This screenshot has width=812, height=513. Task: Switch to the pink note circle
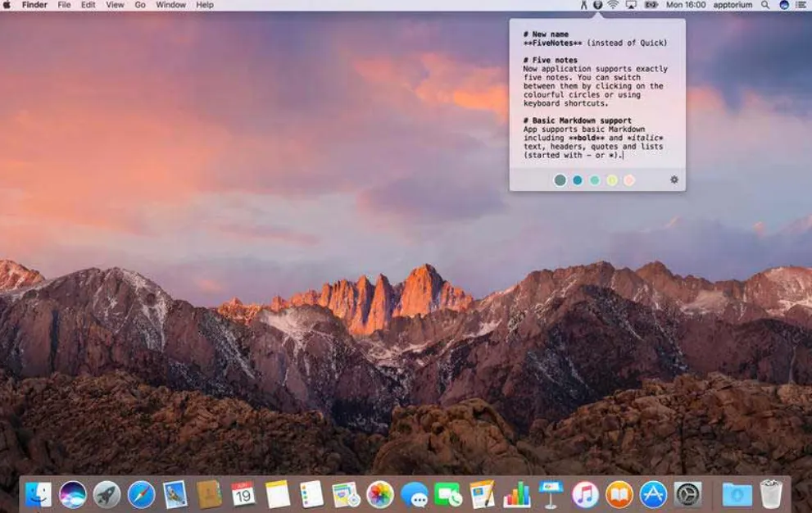(629, 179)
